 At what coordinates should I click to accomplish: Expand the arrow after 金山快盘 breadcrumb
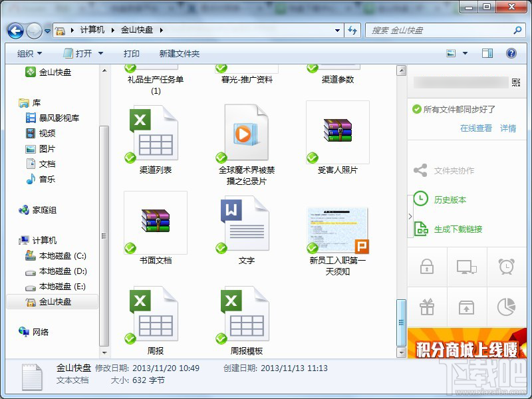click(x=162, y=30)
